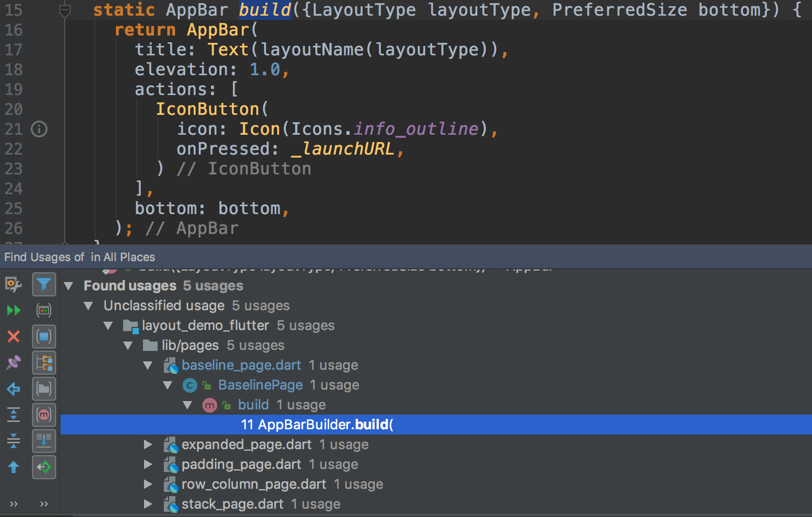Toggle group by usage type
812x517 pixels.
(x=44, y=337)
